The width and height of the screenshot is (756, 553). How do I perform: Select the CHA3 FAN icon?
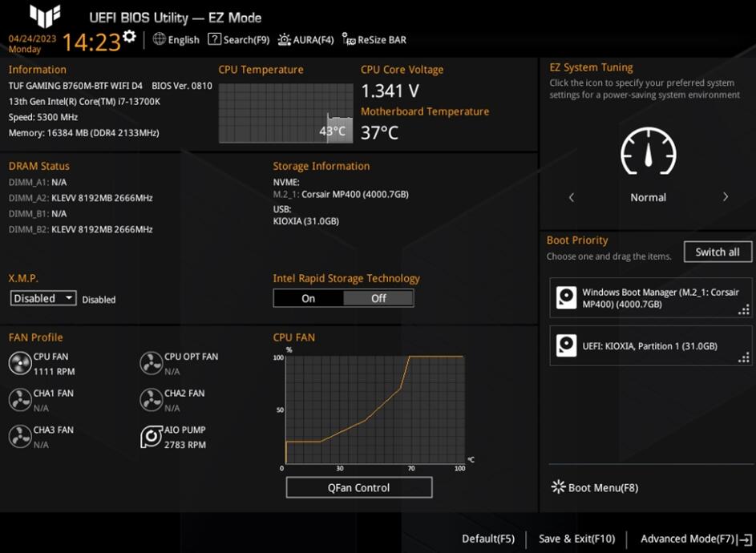click(x=19, y=436)
